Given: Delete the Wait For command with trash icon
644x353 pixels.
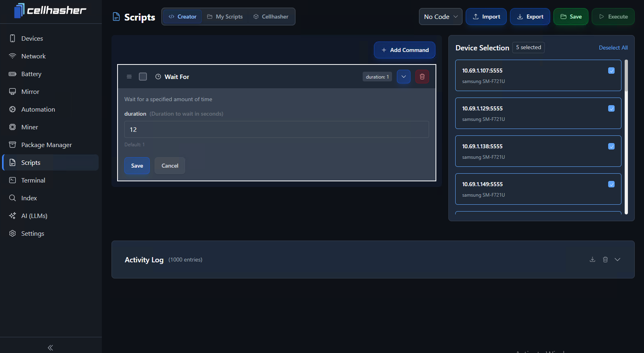Looking at the screenshot, I should click(x=422, y=77).
